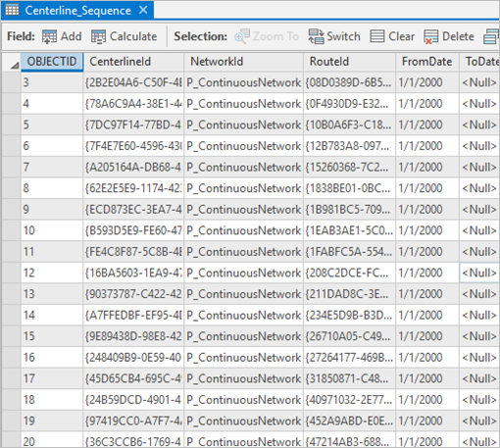Image resolution: width=500 pixels, height=448 pixels.
Task: Click the partially visible icon after Delete
Action: tap(491, 36)
